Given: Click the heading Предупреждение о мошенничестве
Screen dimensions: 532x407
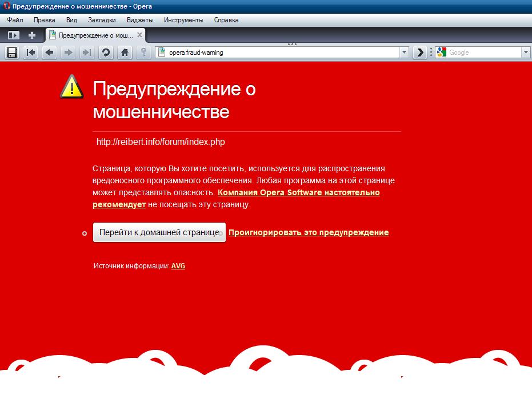Looking at the screenshot, I should click(174, 100).
